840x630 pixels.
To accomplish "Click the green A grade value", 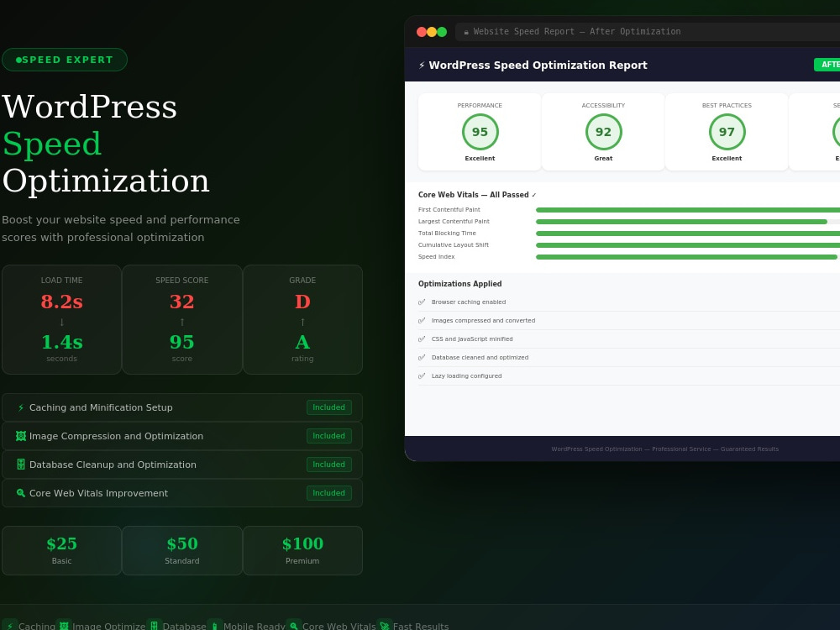I will 302,342.
